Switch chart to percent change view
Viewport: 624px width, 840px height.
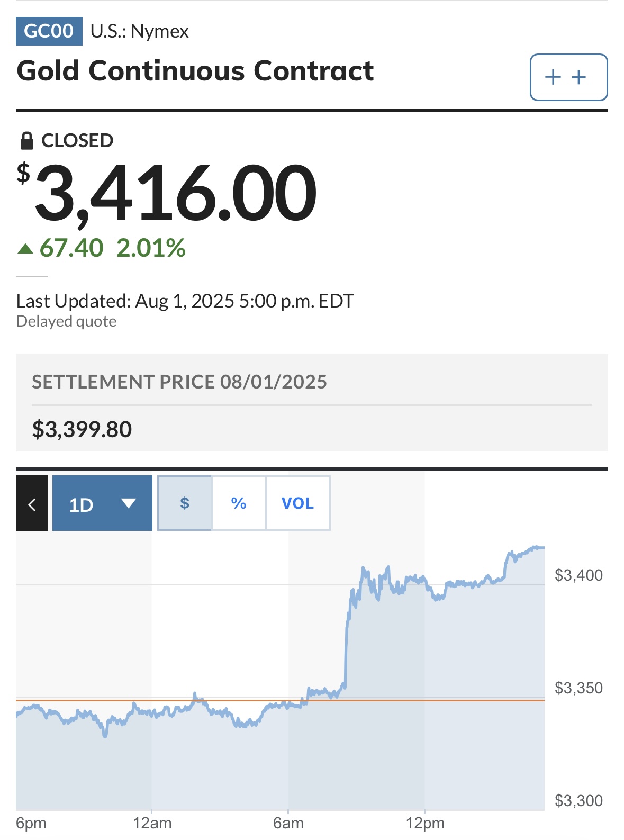tap(239, 503)
